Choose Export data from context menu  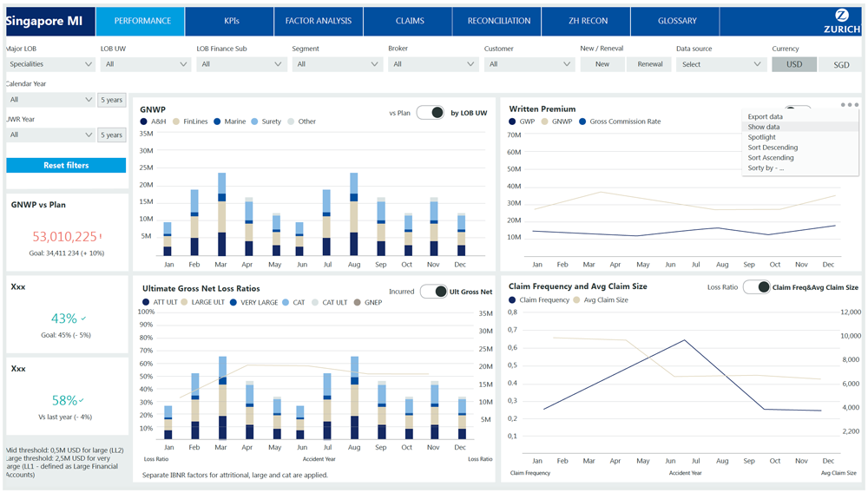[765, 116]
